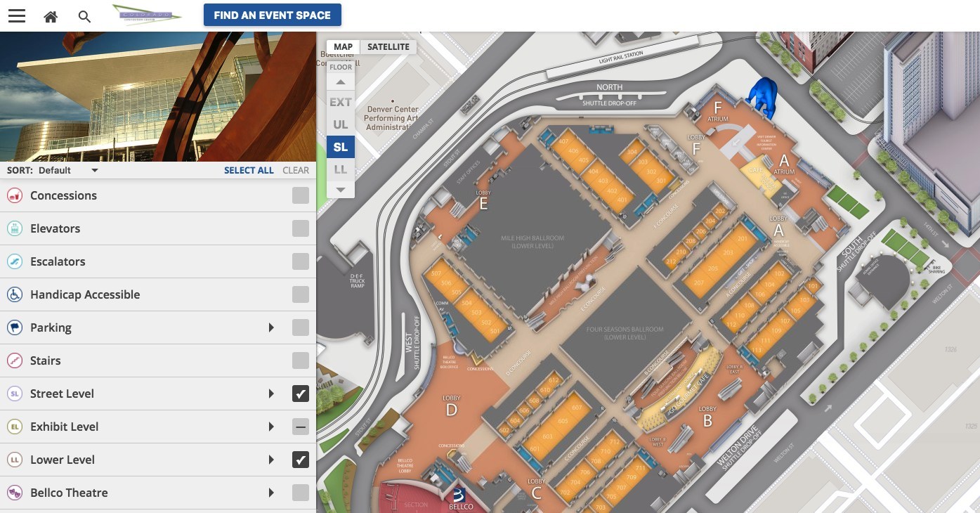
Task: Expand the Parking category
Action: point(272,327)
